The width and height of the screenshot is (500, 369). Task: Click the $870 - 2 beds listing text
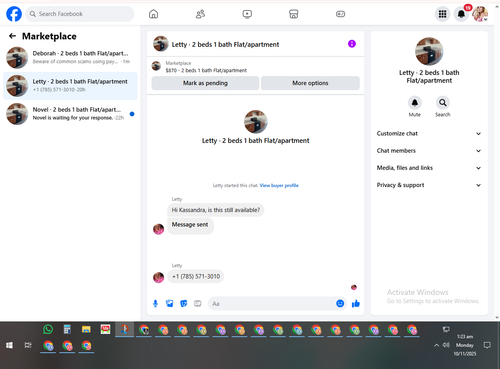tap(206, 70)
